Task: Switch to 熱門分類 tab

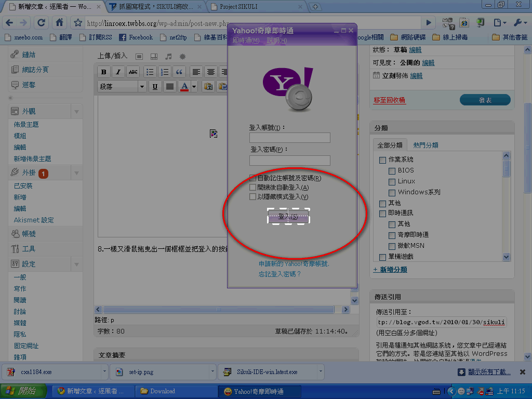Action: click(x=425, y=145)
